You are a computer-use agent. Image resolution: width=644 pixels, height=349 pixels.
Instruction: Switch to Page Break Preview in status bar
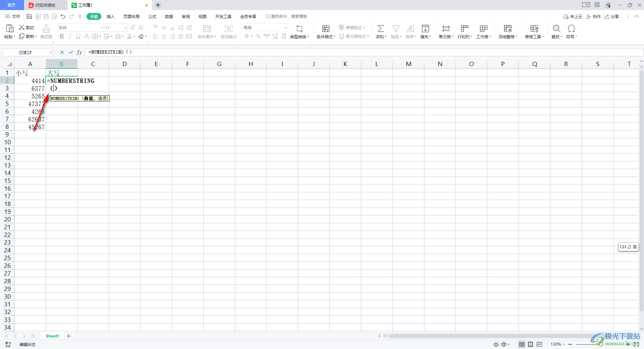(x=539, y=344)
